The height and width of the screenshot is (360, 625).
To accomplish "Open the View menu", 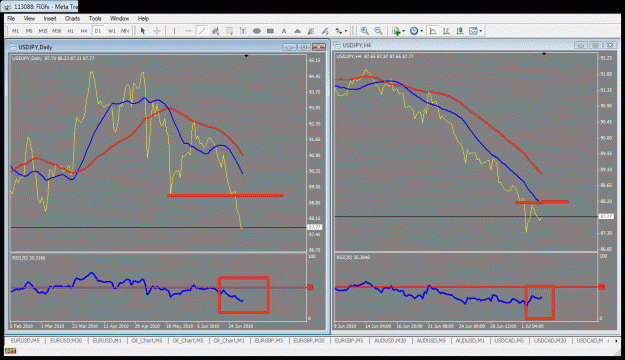I will coord(29,18).
